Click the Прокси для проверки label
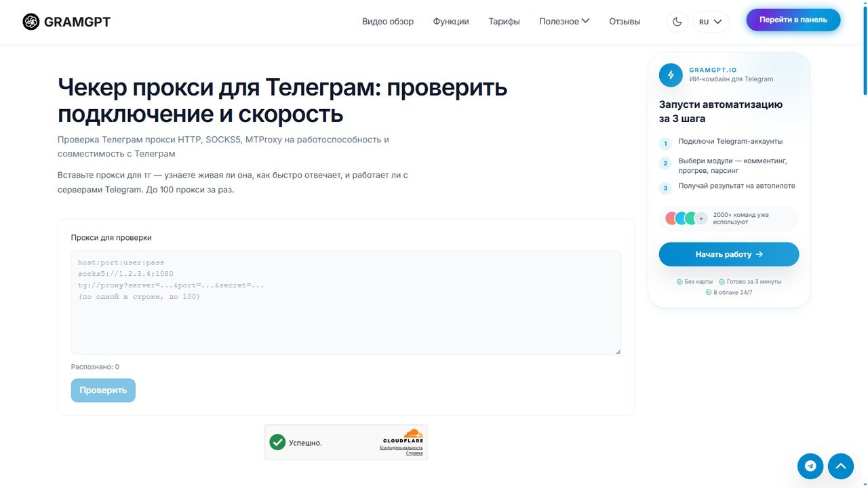The height and width of the screenshot is (488, 868). click(111, 238)
